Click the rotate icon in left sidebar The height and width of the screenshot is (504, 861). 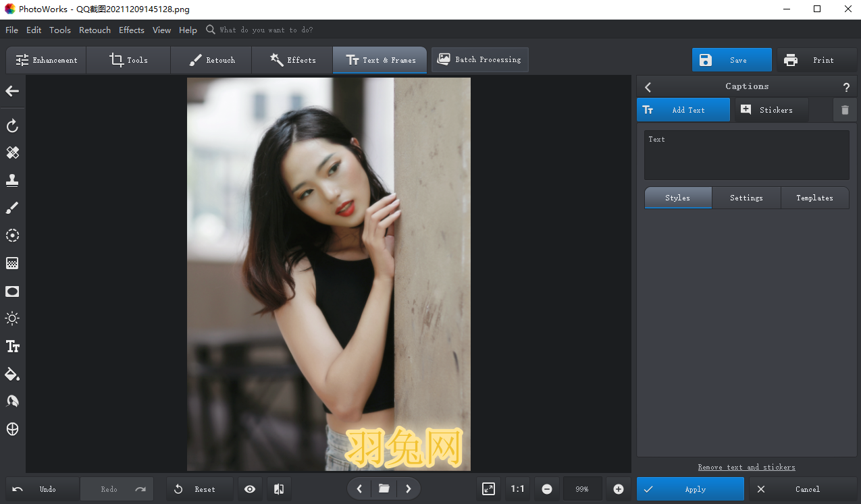[x=12, y=126]
